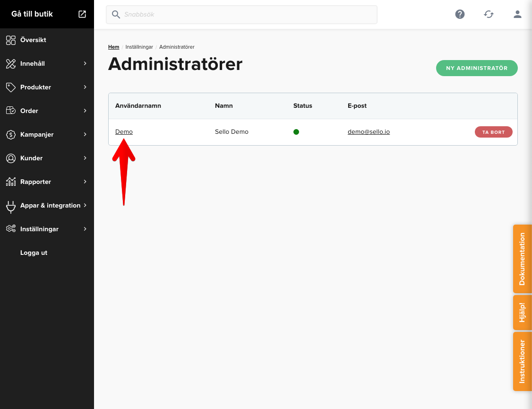
Task: Click the Översikt dashboard icon
Action: coord(11,40)
